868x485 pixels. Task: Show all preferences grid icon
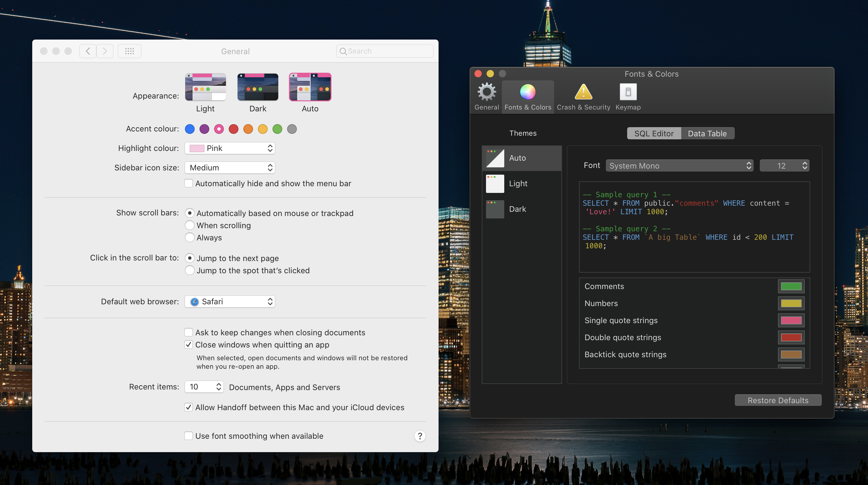tap(129, 51)
